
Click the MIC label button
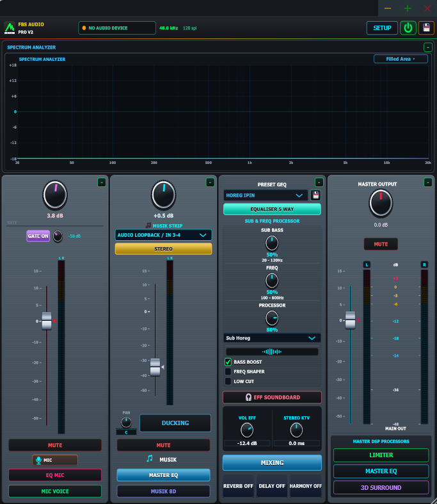click(55, 460)
